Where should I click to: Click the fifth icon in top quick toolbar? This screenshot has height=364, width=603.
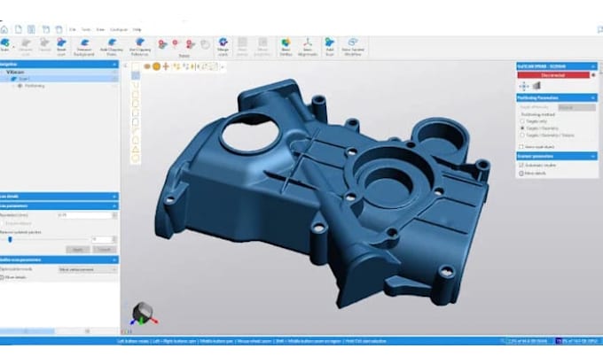pyautogui.click(x=59, y=29)
